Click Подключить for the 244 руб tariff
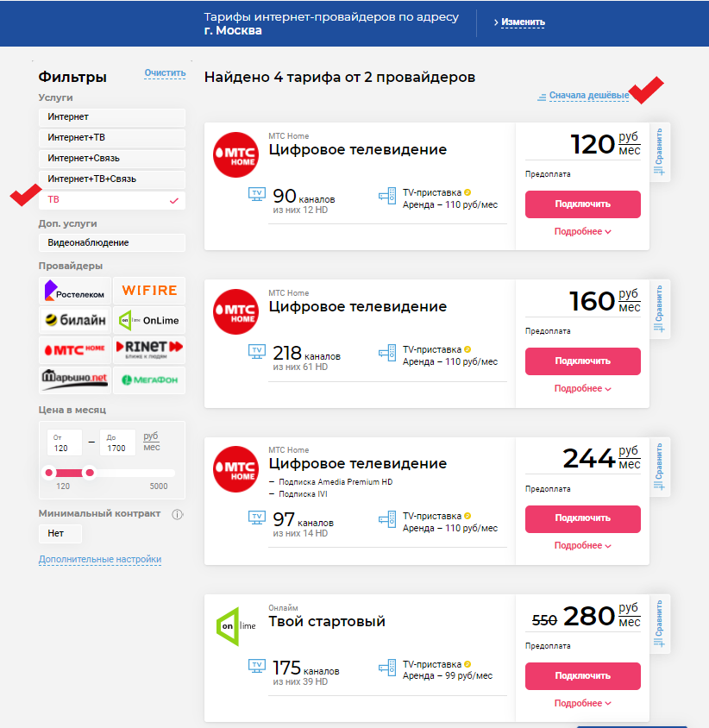The height and width of the screenshot is (728, 709). click(583, 518)
